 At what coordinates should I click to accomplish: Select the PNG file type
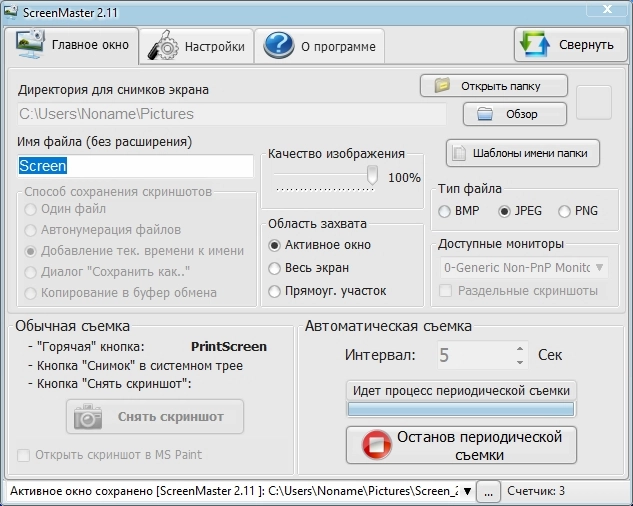tap(578, 211)
